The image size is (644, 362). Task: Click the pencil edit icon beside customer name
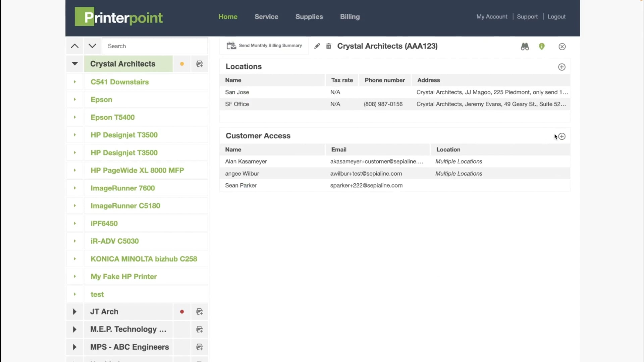(317, 46)
